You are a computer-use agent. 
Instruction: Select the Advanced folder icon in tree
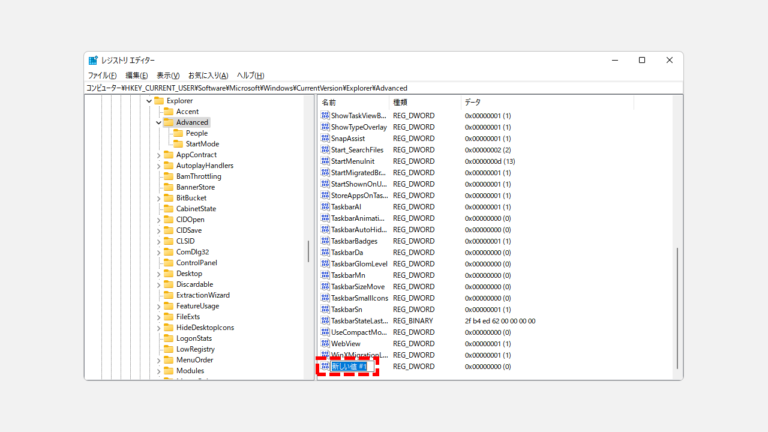click(x=168, y=122)
